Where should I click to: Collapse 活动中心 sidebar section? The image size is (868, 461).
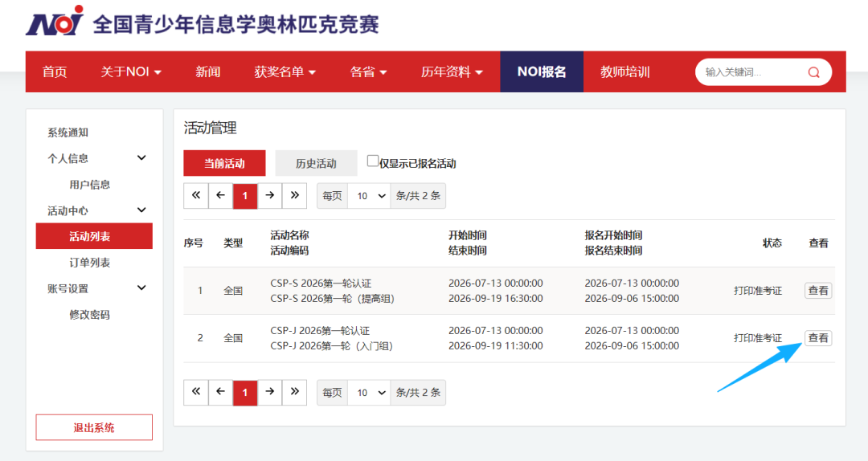141,210
